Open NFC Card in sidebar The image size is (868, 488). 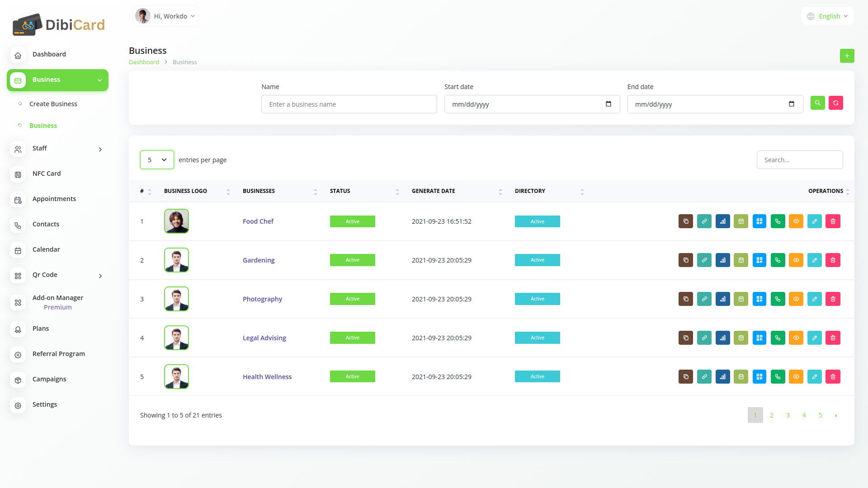point(47,174)
